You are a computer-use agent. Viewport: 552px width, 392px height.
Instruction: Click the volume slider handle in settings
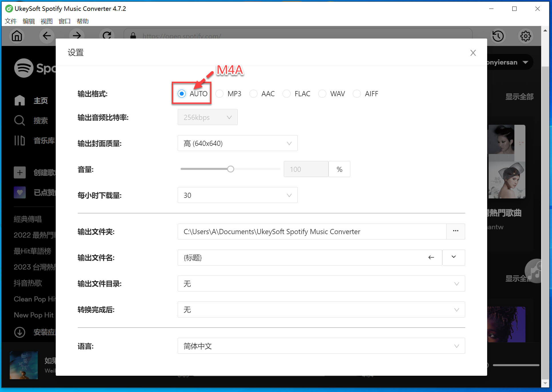(x=231, y=169)
